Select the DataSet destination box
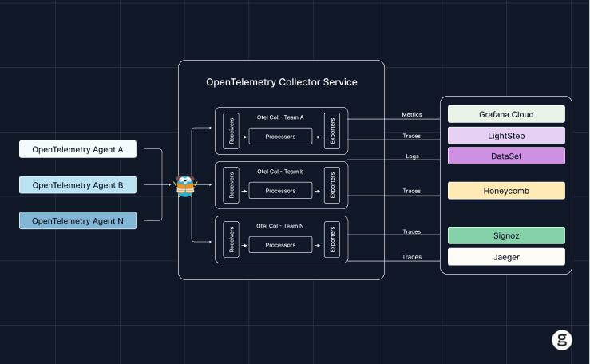This screenshot has height=364, width=590. click(506, 156)
